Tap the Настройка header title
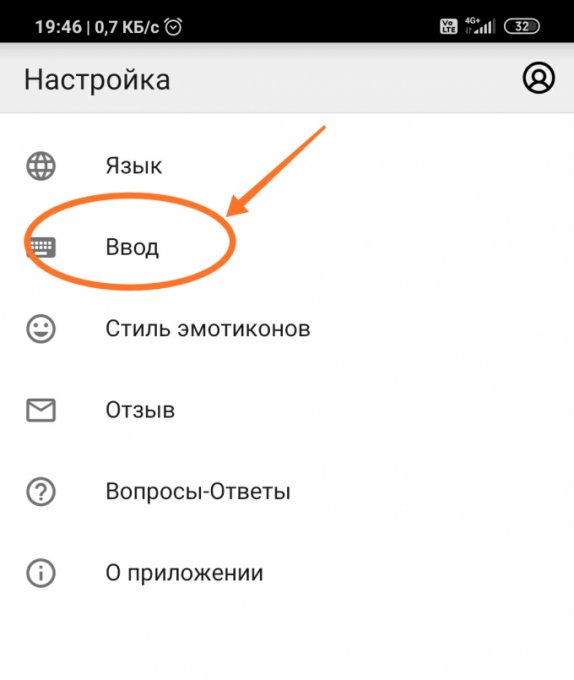This screenshot has width=574, height=680. tap(97, 80)
